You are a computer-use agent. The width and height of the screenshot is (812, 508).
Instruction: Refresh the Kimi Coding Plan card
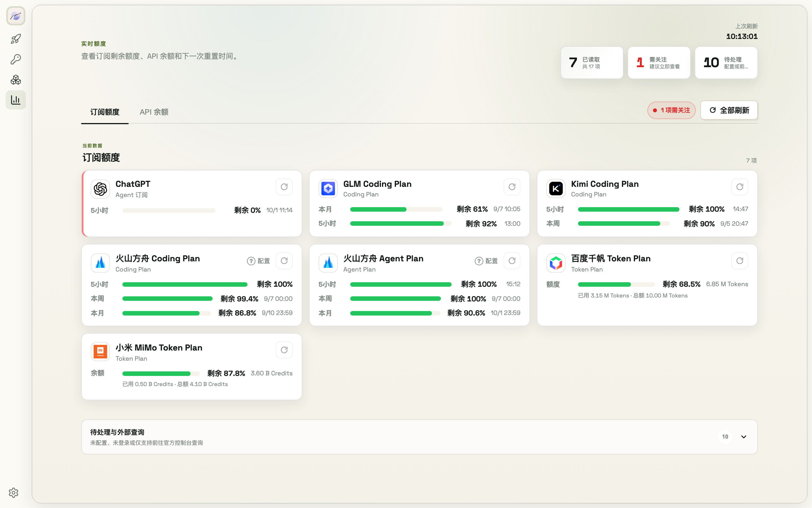(x=740, y=187)
